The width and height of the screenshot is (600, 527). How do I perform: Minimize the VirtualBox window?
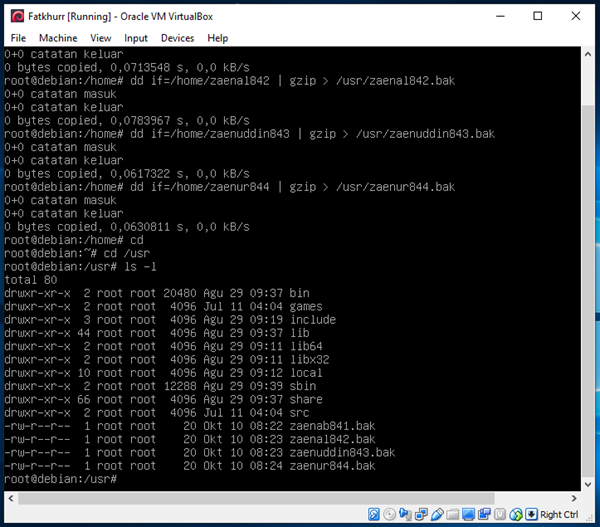pos(501,16)
